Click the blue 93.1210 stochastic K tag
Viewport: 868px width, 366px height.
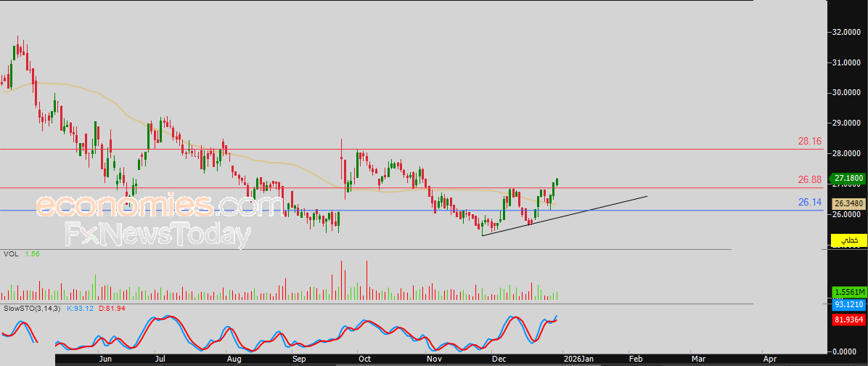click(848, 305)
